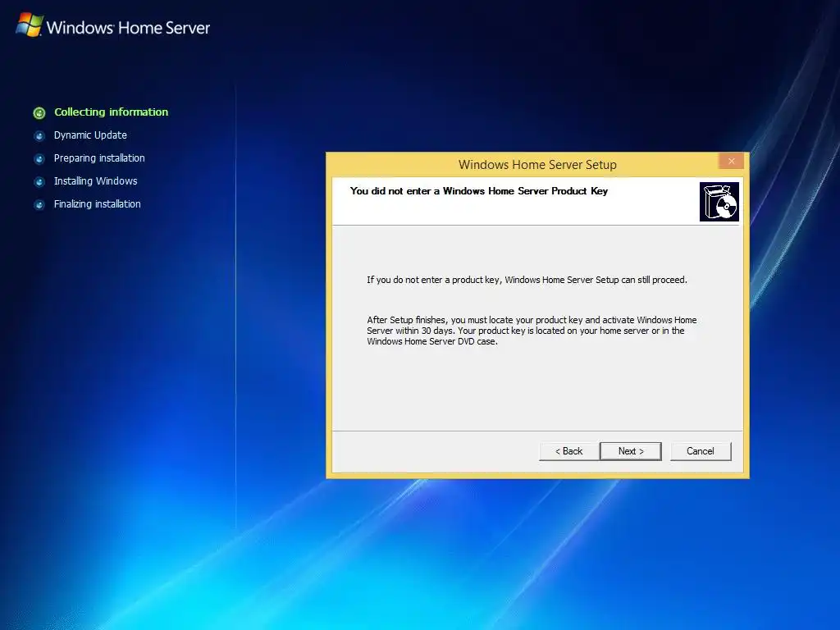840x630 pixels.
Task: Select the 'Installing Windows' step text
Action: [95, 181]
